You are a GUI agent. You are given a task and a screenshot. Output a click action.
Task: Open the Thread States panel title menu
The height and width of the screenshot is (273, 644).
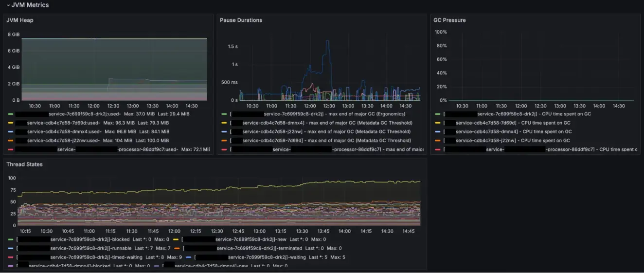[24, 164]
